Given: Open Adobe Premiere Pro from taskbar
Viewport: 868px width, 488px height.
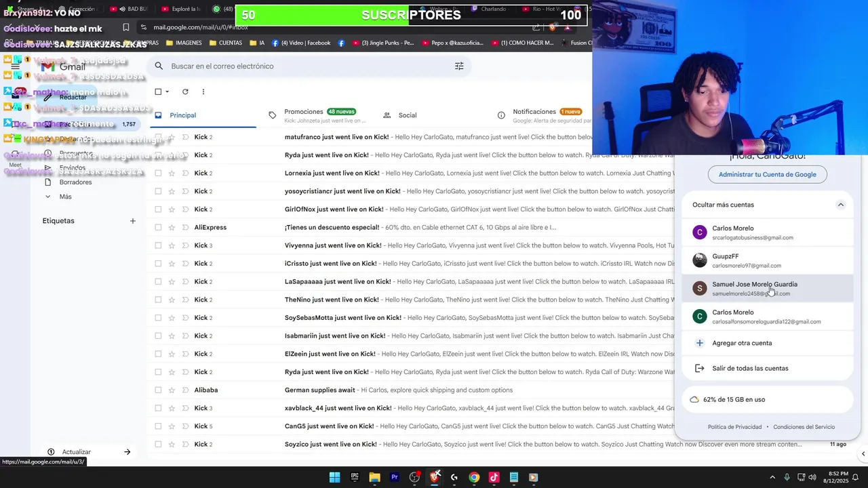Looking at the screenshot, I should point(394,477).
